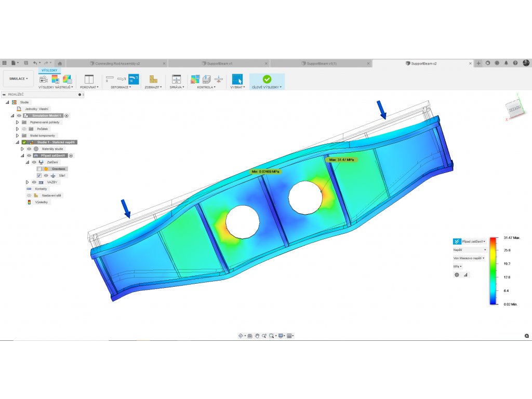
Task: Select the adjusted 5x deformation scale icon
Action: click(x=134, y=79)
